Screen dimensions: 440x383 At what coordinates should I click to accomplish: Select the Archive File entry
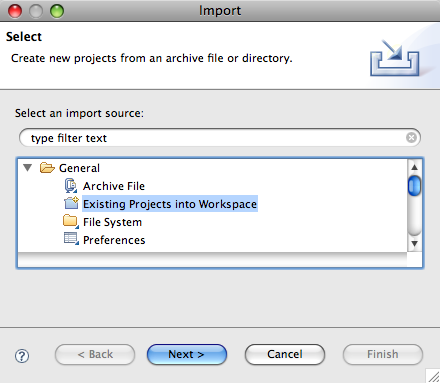tap(114, 186)
